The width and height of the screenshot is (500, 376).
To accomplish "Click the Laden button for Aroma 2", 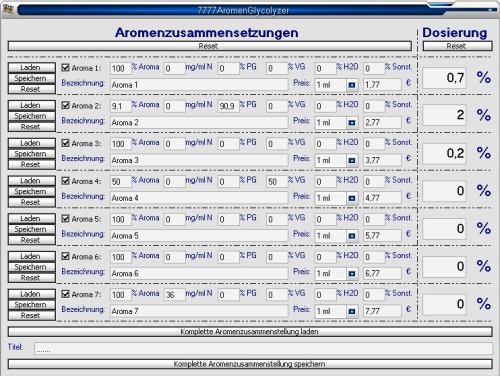I will pos(32,105).
